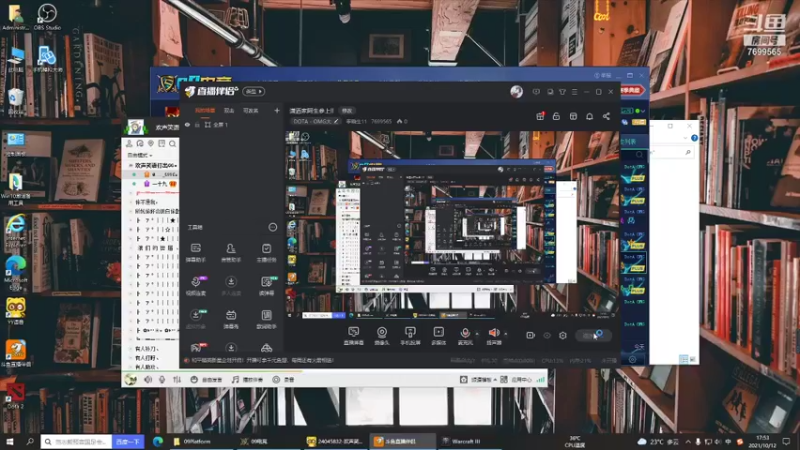The height and width of the screenshot is (450, 800).
Task: Add a camera source
Action: pyautogui.click(x=382, y=336)
